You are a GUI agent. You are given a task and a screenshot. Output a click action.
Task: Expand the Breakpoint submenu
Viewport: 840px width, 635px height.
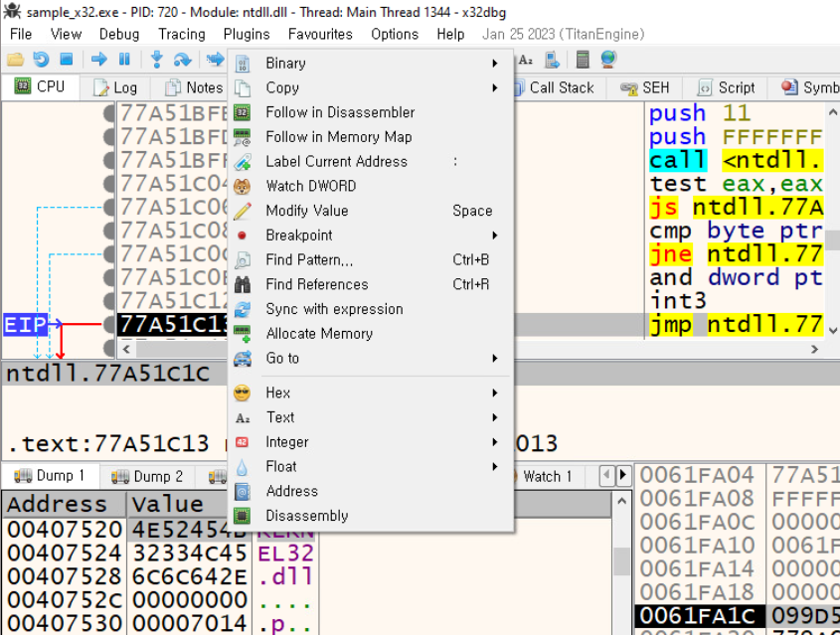(x=373, y=236)
